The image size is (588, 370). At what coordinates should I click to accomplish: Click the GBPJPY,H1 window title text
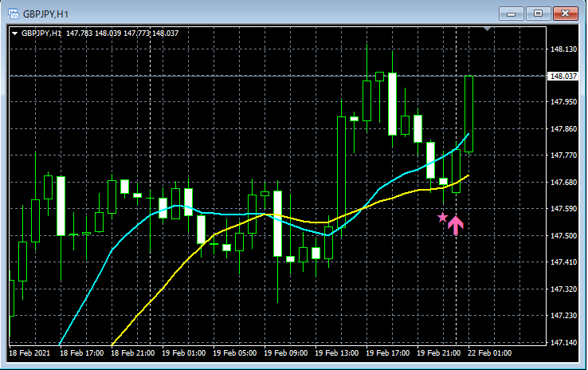(x=45, y=14)
